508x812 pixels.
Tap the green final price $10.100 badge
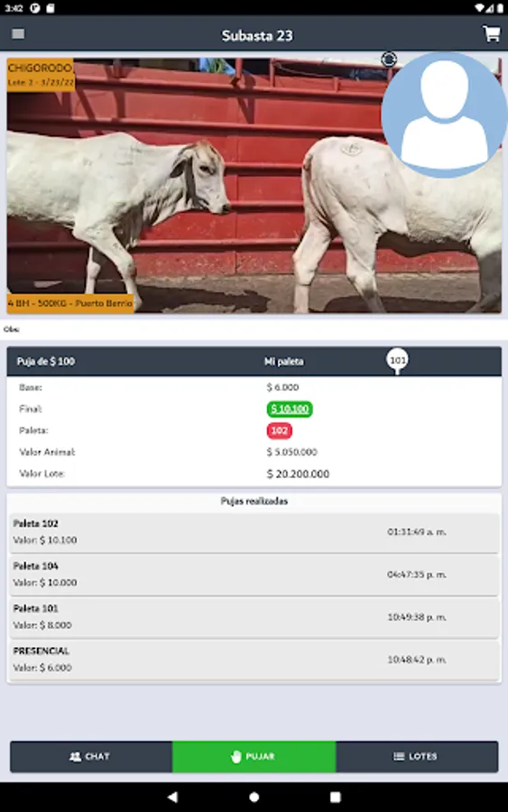click(290, 409)
